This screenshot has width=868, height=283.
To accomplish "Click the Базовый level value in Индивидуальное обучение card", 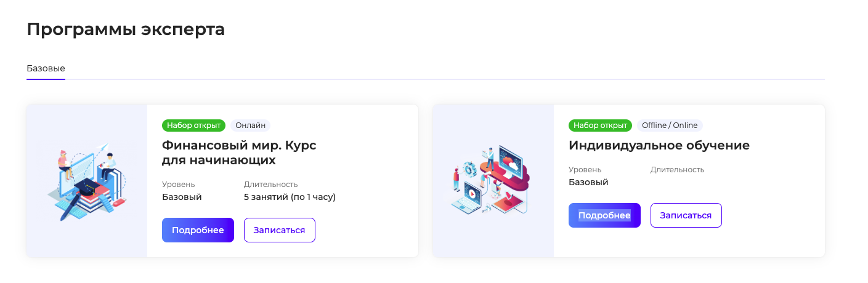I will pyautogui.click(x=588, y=182).
